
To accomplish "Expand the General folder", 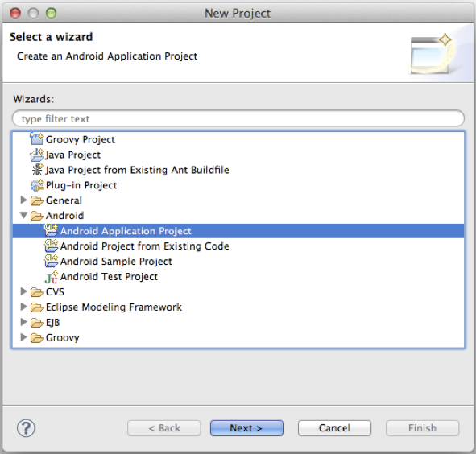I will pyautogui.click(x=23, y=200).
